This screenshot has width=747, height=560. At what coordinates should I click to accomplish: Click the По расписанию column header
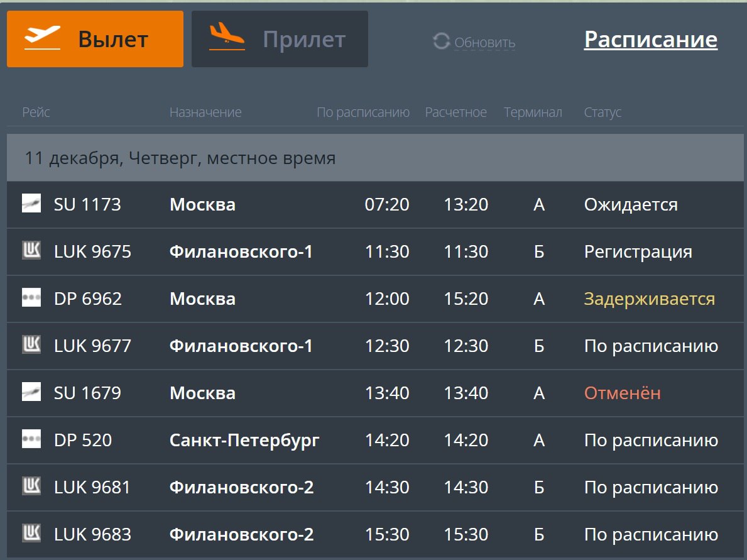[x=363, y=113]
